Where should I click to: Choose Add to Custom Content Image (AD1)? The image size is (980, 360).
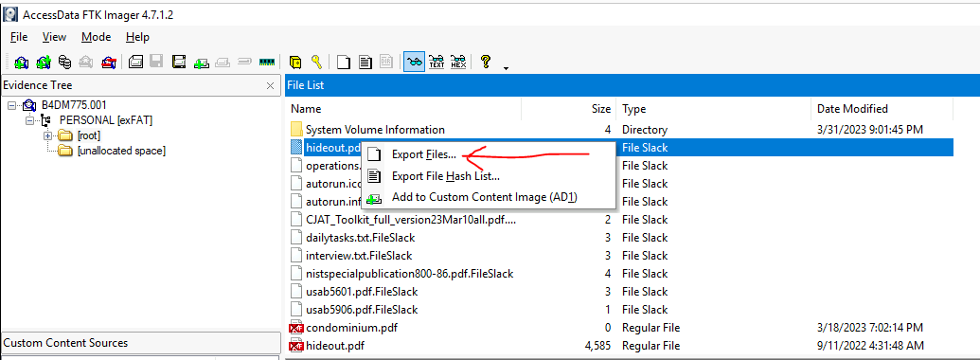coord(485,197)
